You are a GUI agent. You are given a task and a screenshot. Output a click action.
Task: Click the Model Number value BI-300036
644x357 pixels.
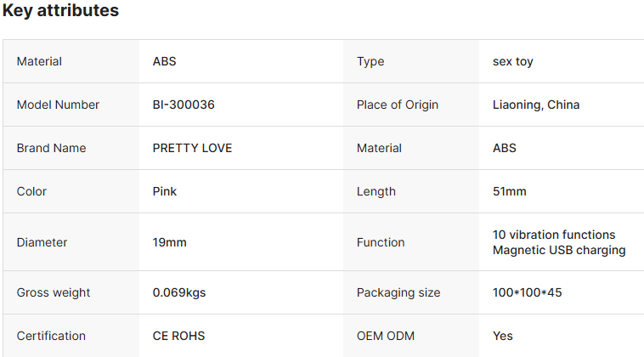click(x=184, y=105)
